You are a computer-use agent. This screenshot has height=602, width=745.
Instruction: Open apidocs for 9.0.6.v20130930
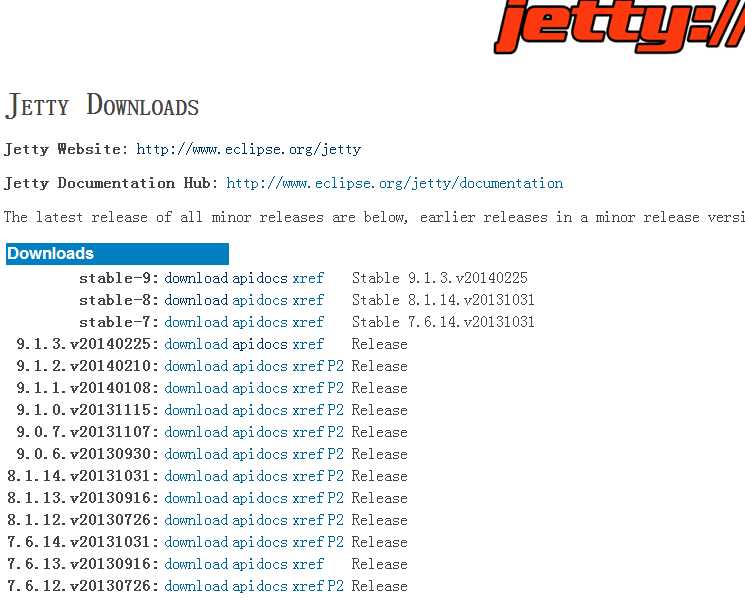click(x=260, y=454)
